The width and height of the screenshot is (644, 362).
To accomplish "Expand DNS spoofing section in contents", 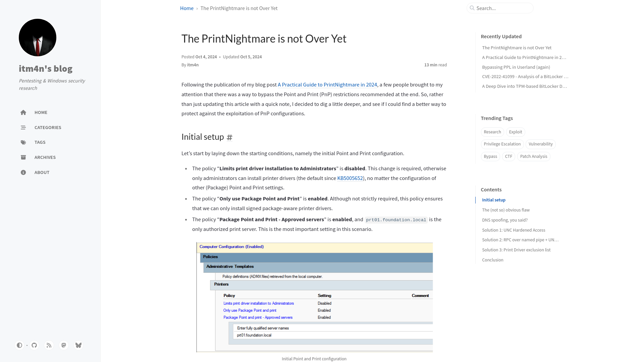I will [505, 220].
